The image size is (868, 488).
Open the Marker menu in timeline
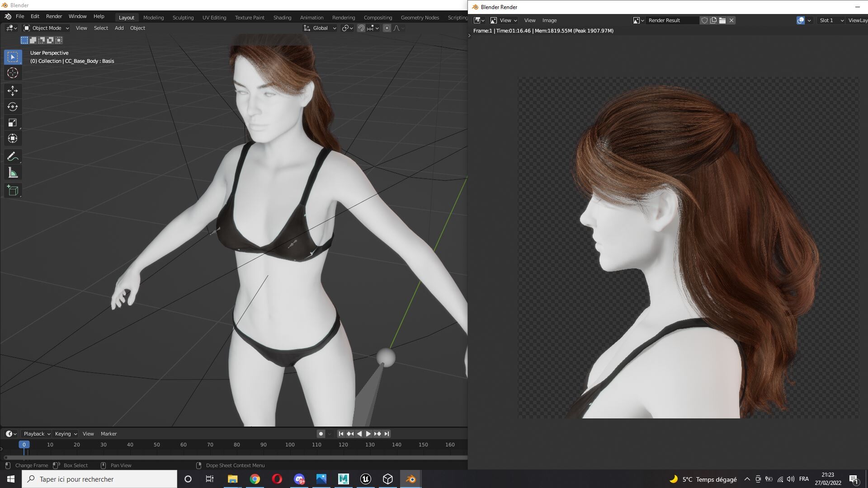[x=108, y=434]
